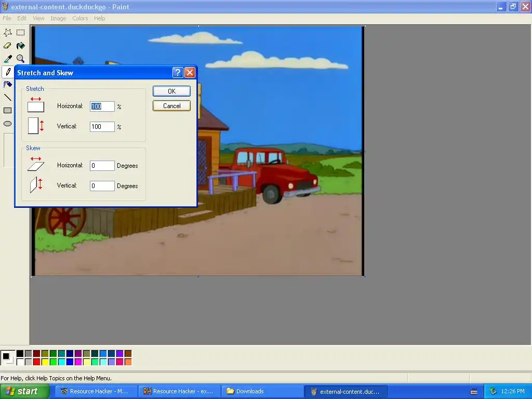Viewport: 532px width, 399px height.
Task: Click the Stretch Horizontal percent field
Action: click(102, 106)
